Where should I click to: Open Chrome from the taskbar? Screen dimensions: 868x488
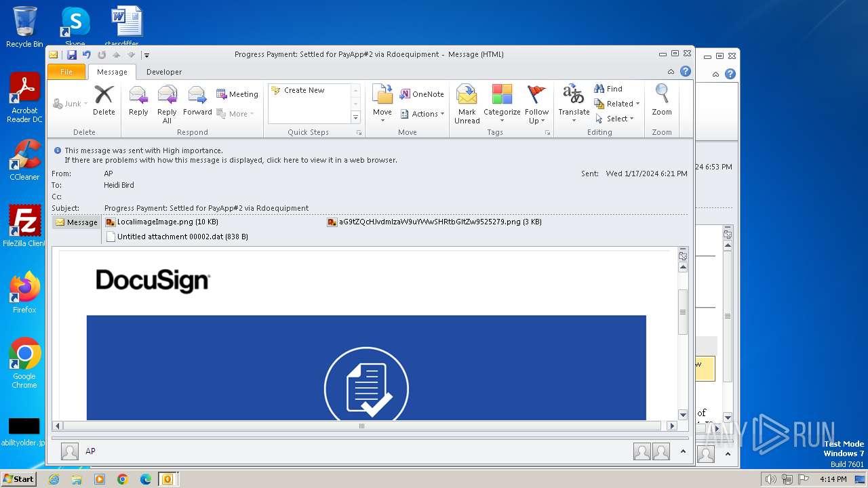(122, 479)
